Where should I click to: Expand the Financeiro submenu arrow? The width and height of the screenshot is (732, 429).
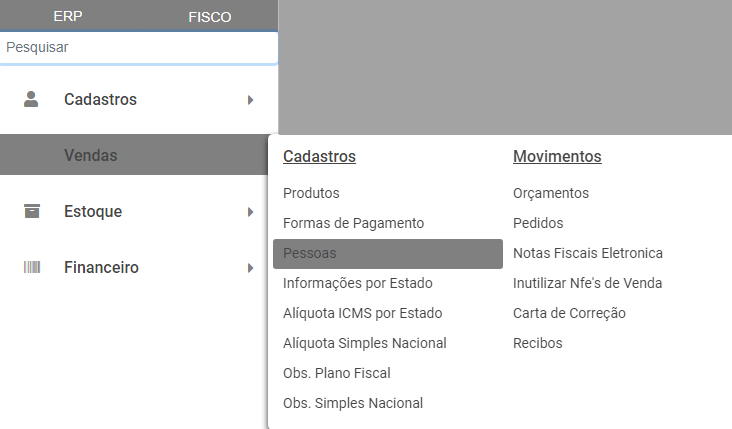250,268
